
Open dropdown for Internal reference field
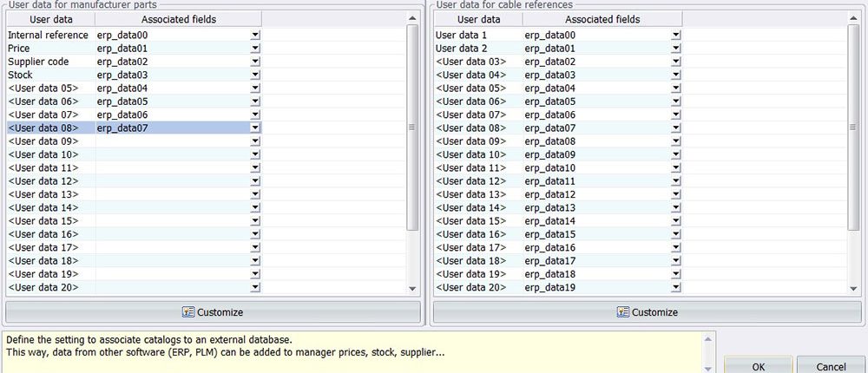click(255, 35)
